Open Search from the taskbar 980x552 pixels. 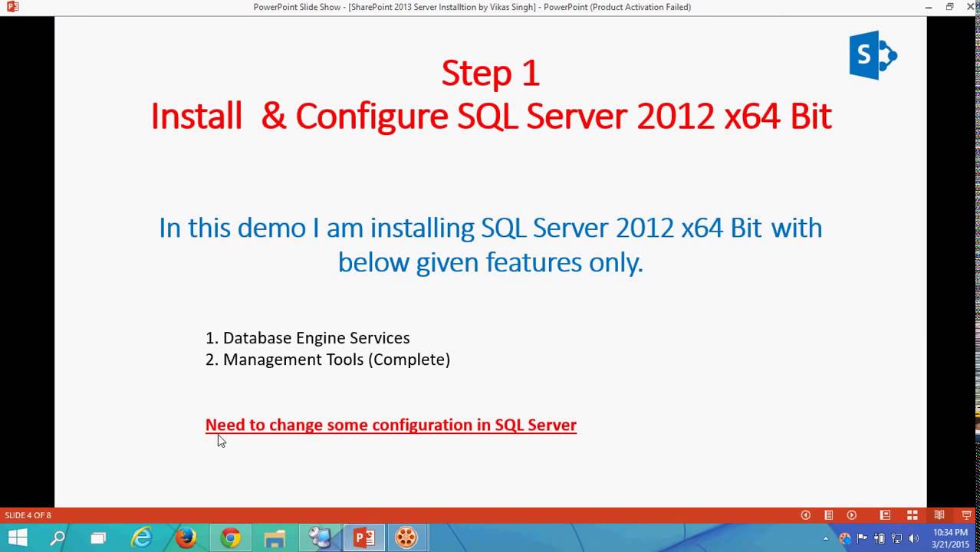point(58,538)
